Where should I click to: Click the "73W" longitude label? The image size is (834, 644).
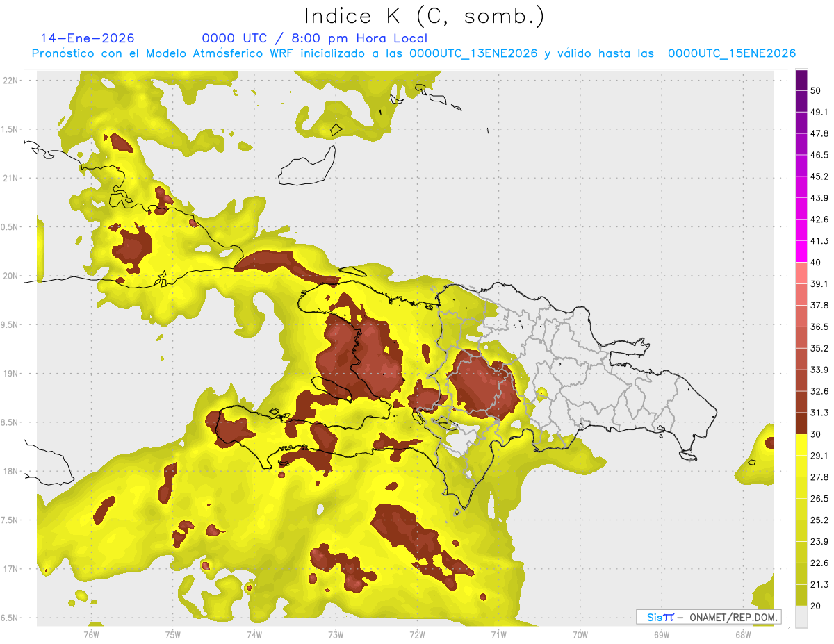[x=336, y=634]
